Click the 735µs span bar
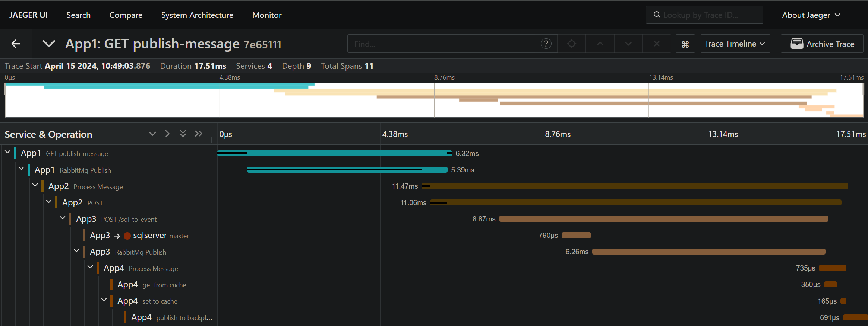 833,268
